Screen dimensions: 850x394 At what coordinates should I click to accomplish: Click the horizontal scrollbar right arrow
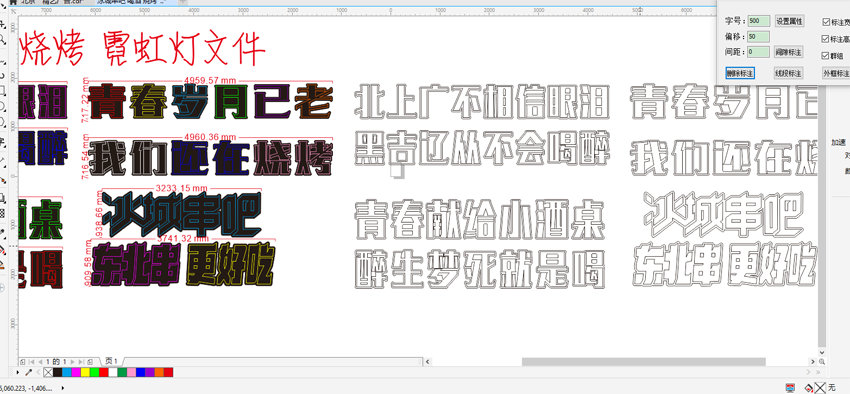coord(812,361)
